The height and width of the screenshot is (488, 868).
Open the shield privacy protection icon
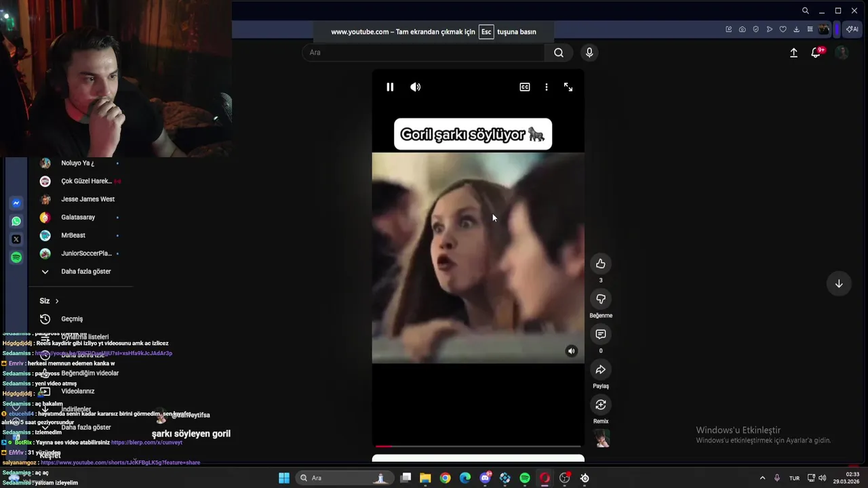tap(755, 29)
